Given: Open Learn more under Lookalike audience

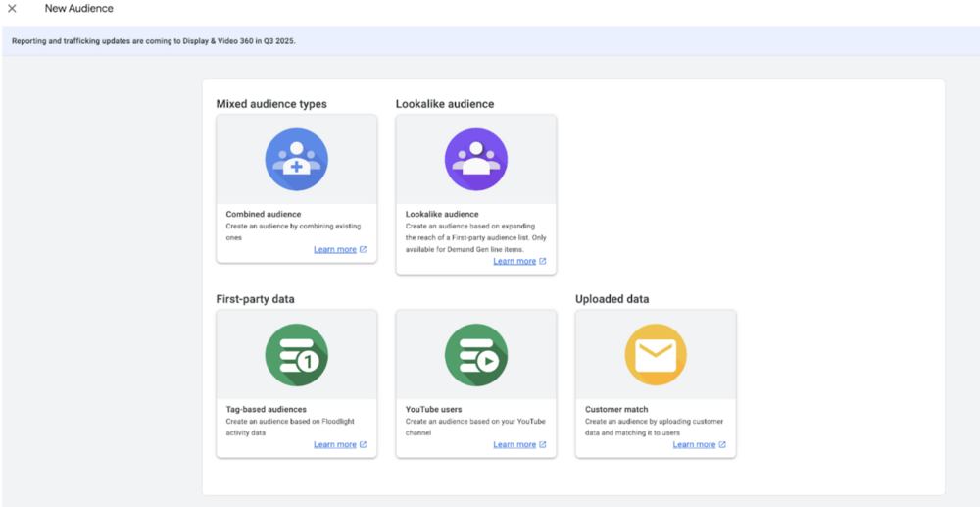Looking at the screenshot, I should point(514,261).
